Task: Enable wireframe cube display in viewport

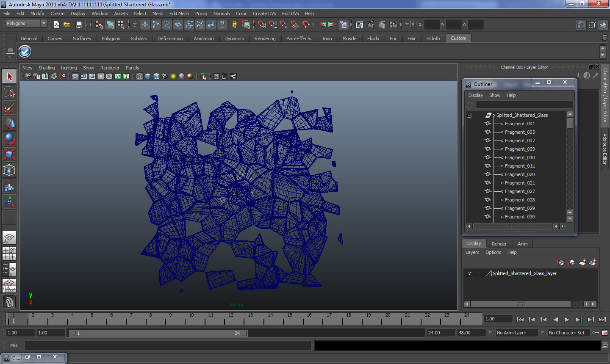Action: click(139, 76)
